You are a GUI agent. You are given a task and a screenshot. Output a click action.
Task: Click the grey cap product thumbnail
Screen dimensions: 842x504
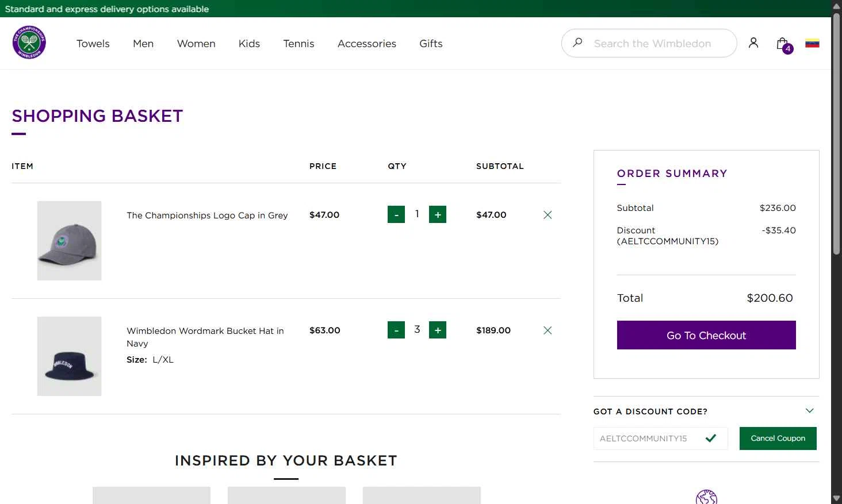[x=69, y=241]
